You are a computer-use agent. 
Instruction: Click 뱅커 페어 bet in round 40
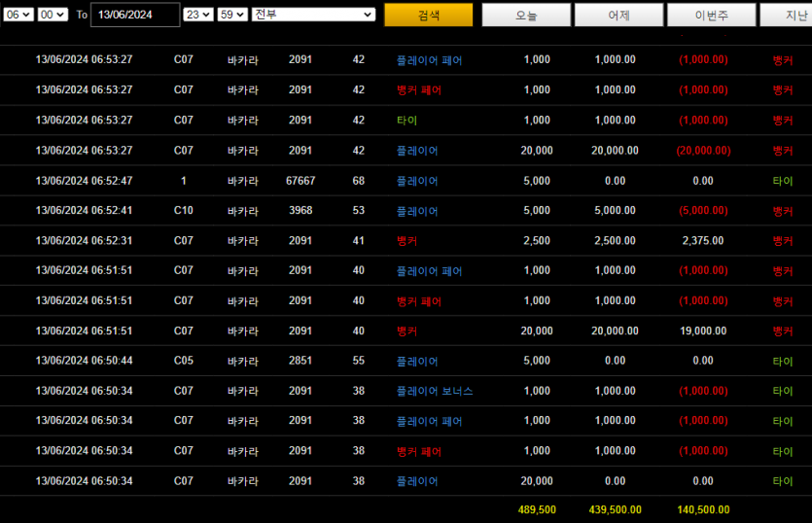419,300
